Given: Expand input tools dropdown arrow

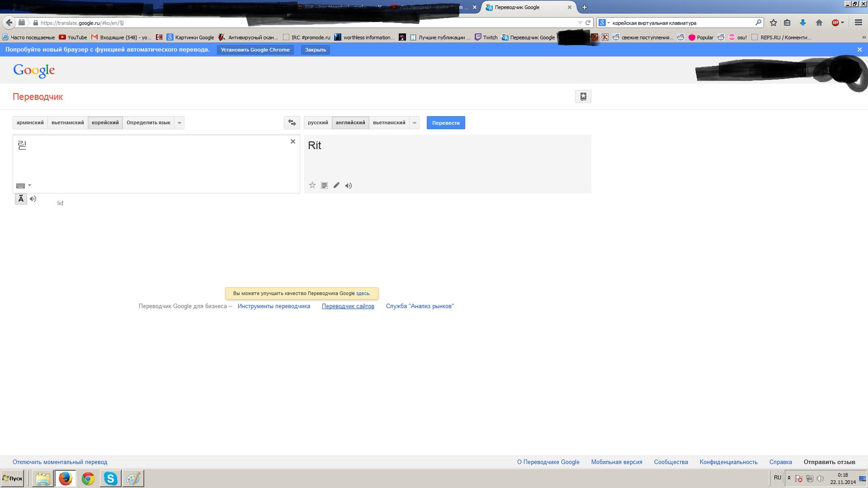Looking at the screenshot, I should pos(30,185).
